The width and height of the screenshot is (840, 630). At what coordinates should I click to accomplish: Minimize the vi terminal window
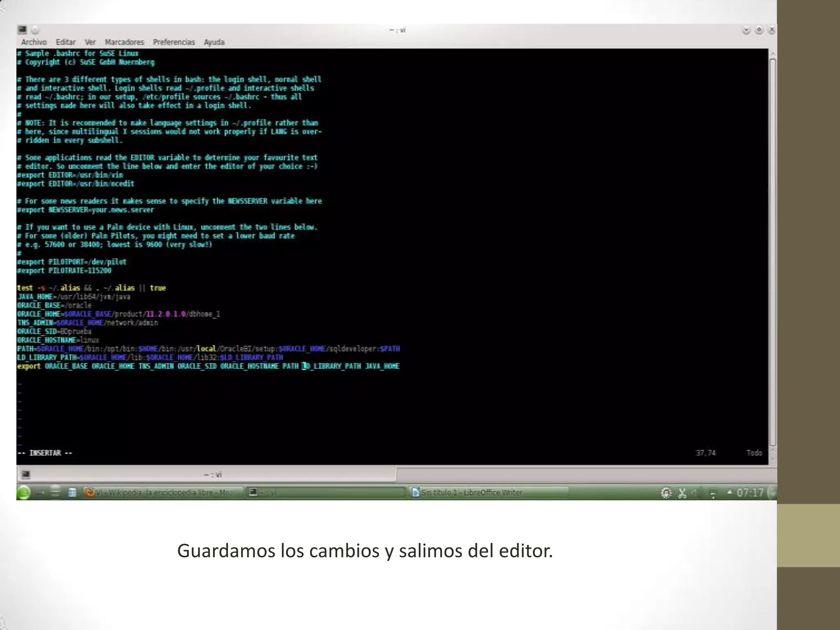click(x=746, y=30)
